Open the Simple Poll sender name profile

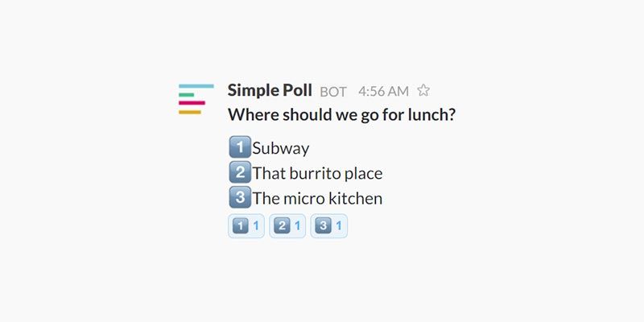click(270, 90)
